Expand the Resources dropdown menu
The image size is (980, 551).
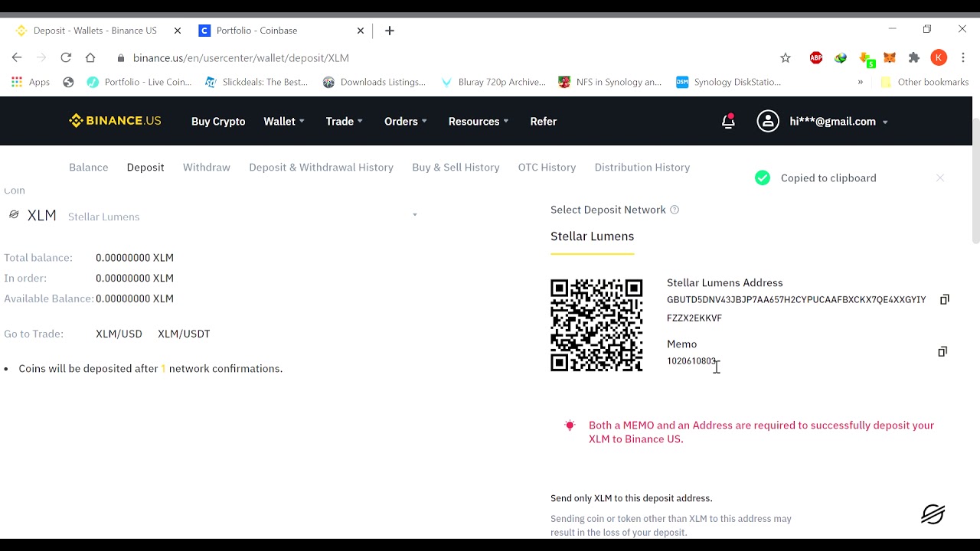click(x=479, y=121)
